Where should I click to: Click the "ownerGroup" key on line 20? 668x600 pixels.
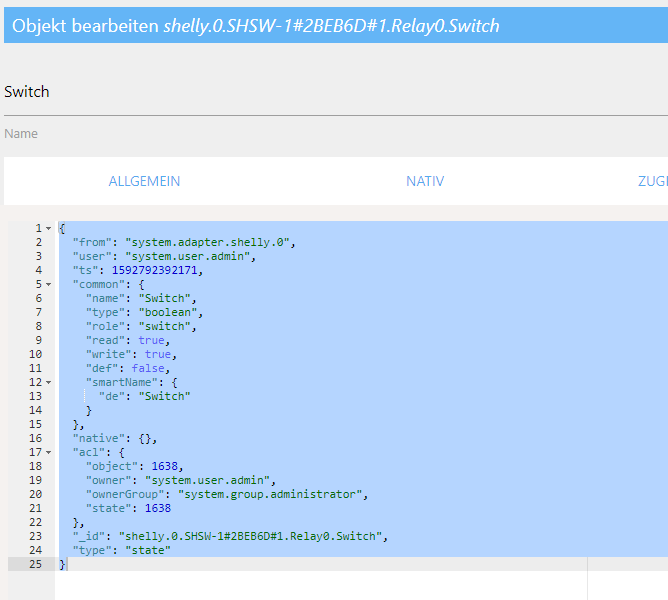[125, 494]
